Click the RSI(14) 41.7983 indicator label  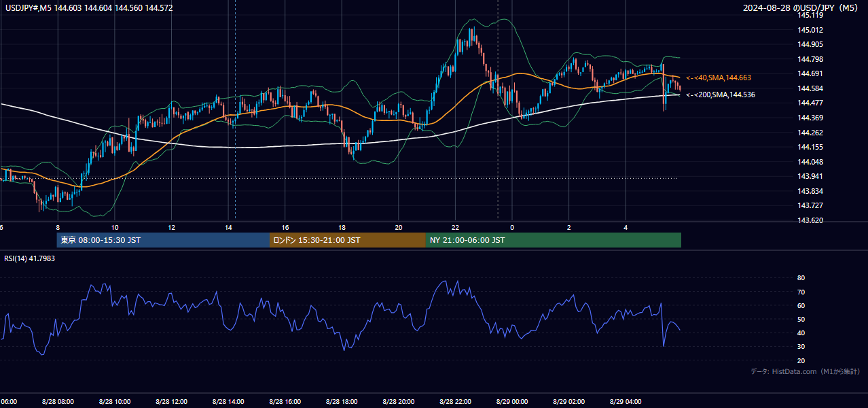pyautogui.click(x=29, y=258)
